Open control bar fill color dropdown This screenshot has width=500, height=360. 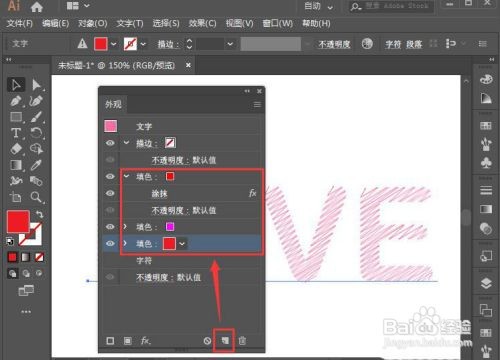pyautogui.click(x=114, y=44)
